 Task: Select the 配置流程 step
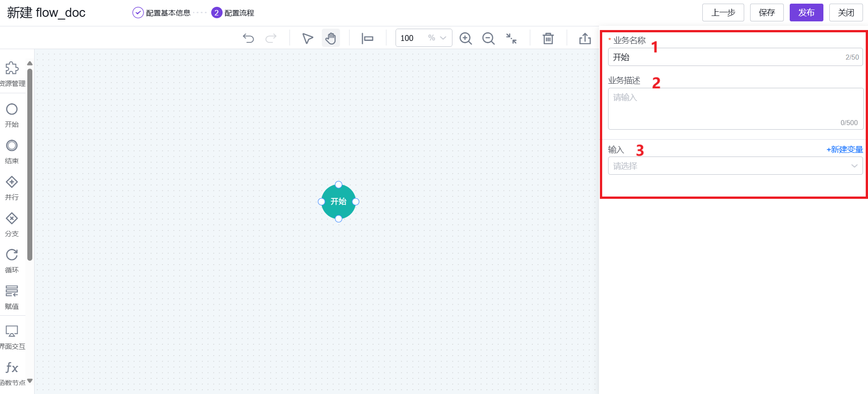pyautogui.click(x=233, y=13)
